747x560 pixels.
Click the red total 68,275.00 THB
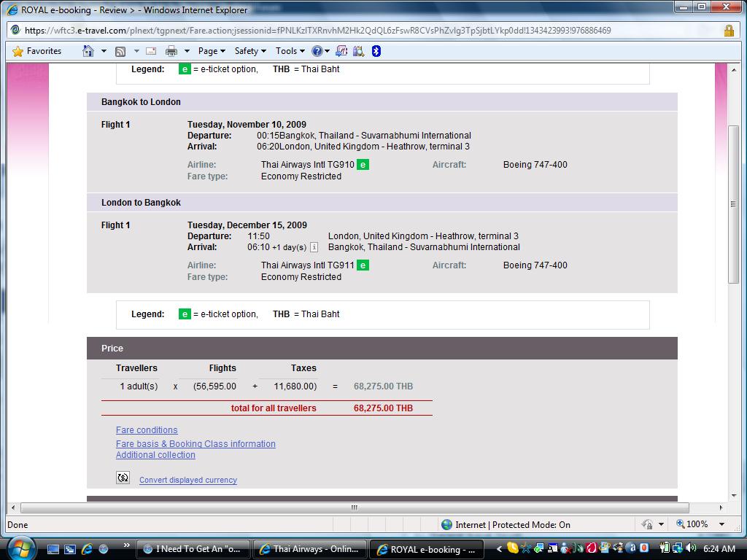[x=383, y=408]
